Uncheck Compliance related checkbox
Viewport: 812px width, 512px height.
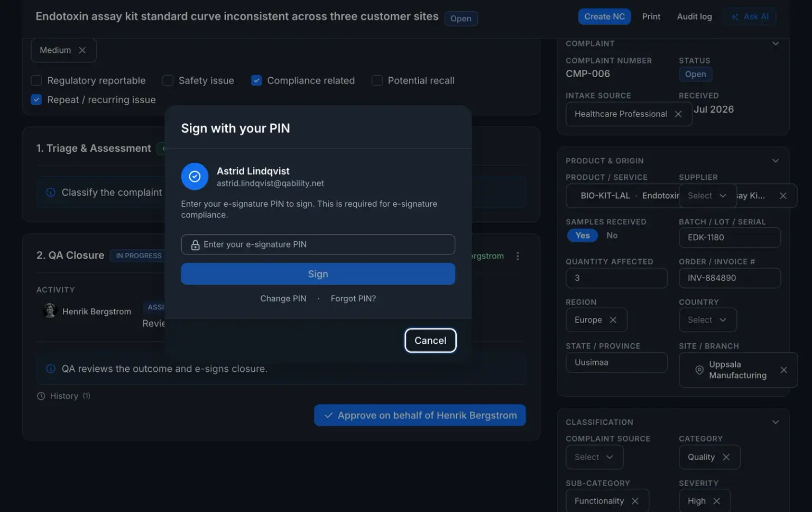click(x=256, y=80)
